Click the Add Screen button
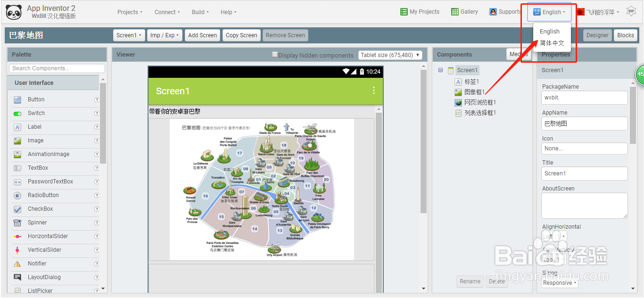The image size is (644, 298). 203,35
